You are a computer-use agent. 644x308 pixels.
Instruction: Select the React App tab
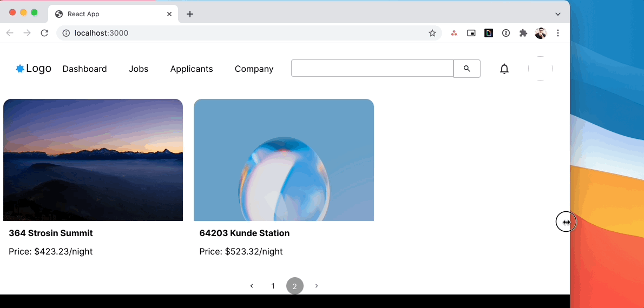tap(113, 14)
